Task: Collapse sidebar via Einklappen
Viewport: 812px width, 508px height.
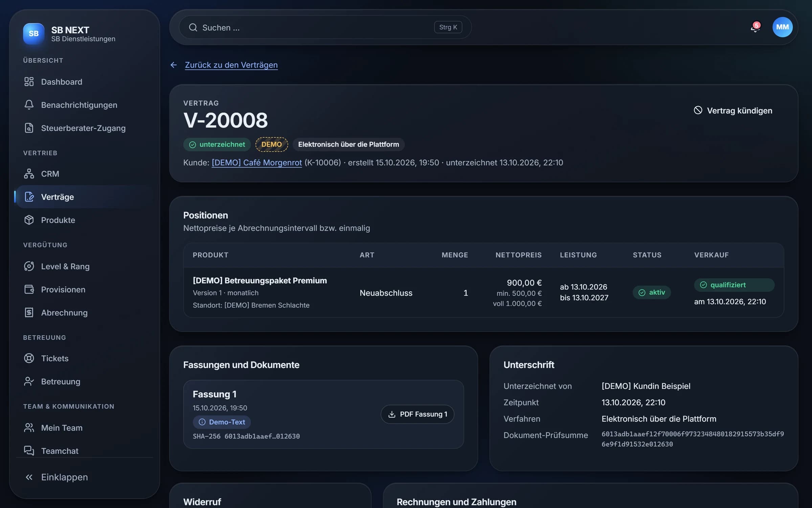Action: click(85, 477)
